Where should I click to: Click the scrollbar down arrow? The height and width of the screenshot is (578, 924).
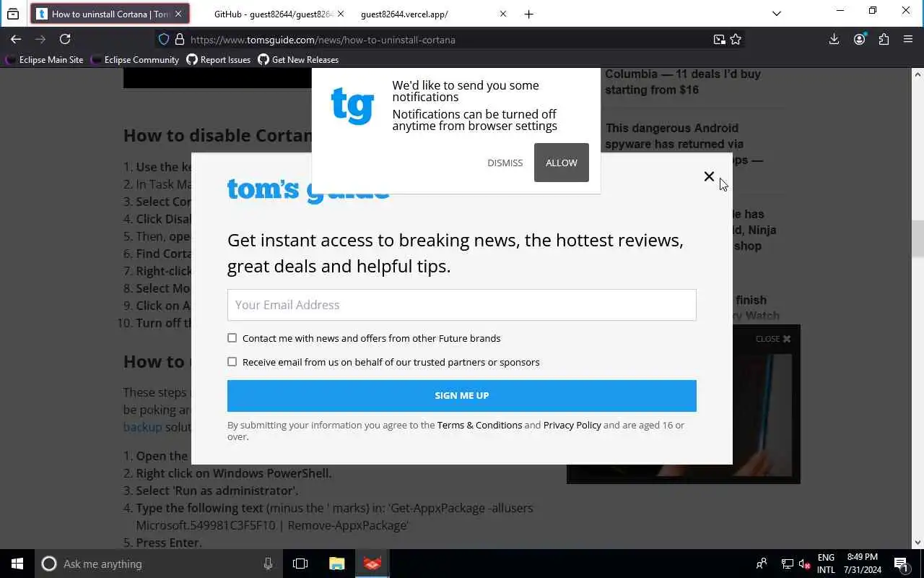[918, 543]
